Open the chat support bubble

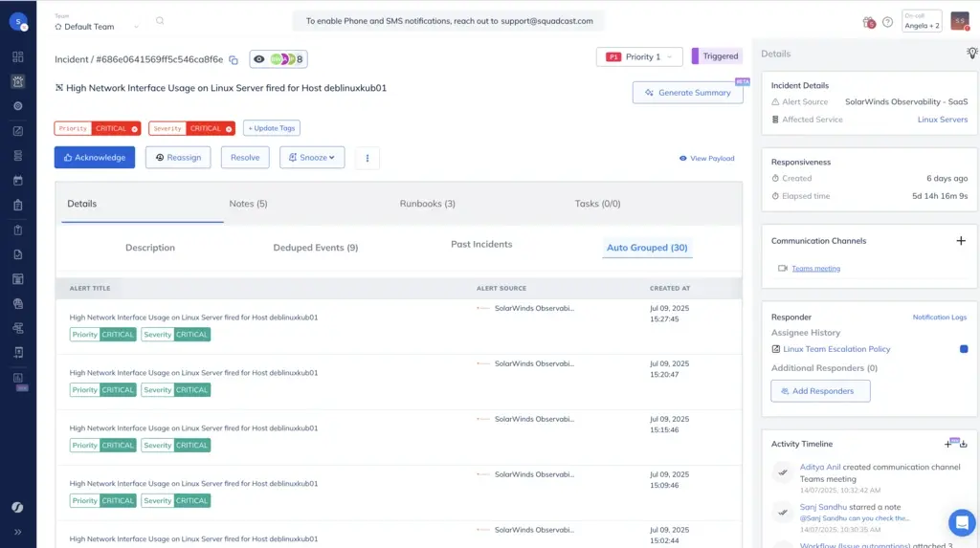(962, 522)
